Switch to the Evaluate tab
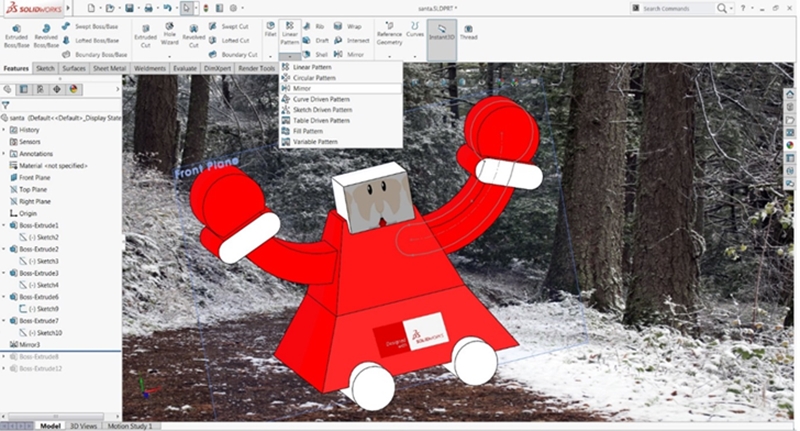This screenshot has height=431, width=800. pos(185,68)
